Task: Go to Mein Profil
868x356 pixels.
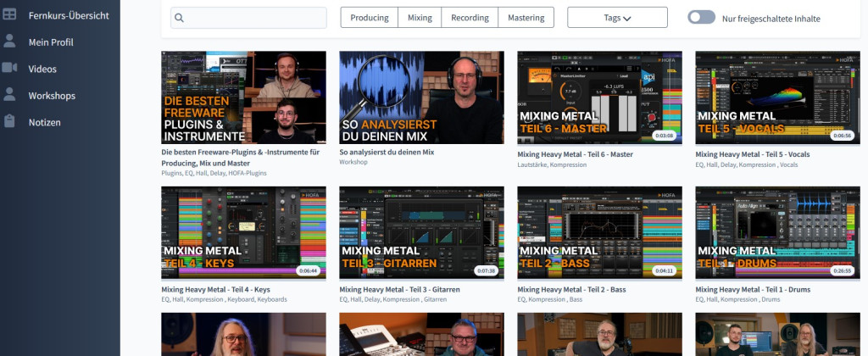Action: click(51, 42)
